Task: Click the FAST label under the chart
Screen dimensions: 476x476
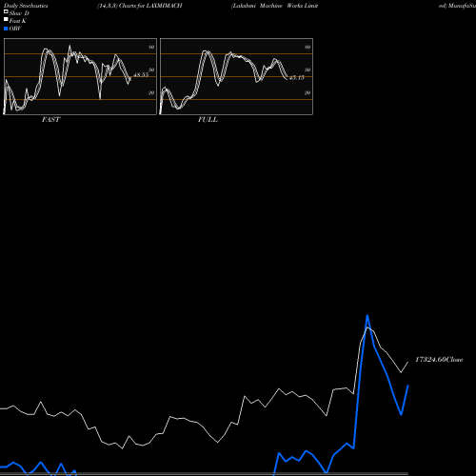Action: pyautogui.click(x=50, y=120)
